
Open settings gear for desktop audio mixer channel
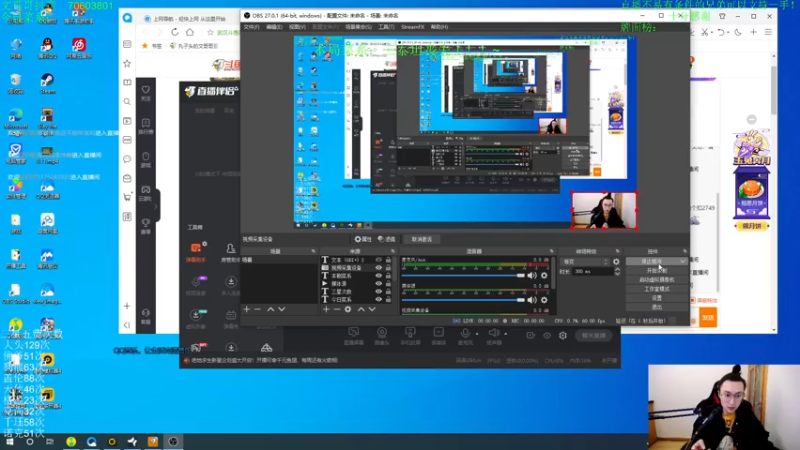tap(544, 300)
